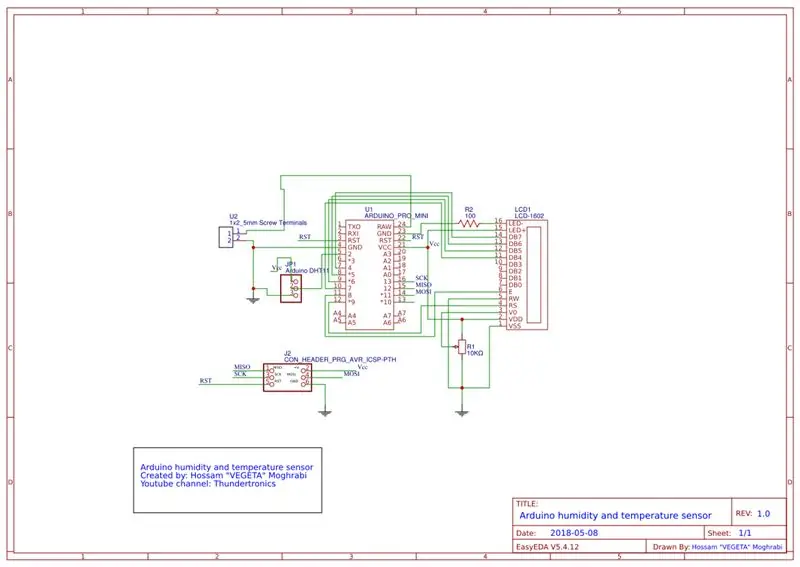The width and height of the screenshot is (800, 567).
Task: Select the JP1 Arduino DHT11 header symbol
Action: pyautogui.click(x=291, y=288)
